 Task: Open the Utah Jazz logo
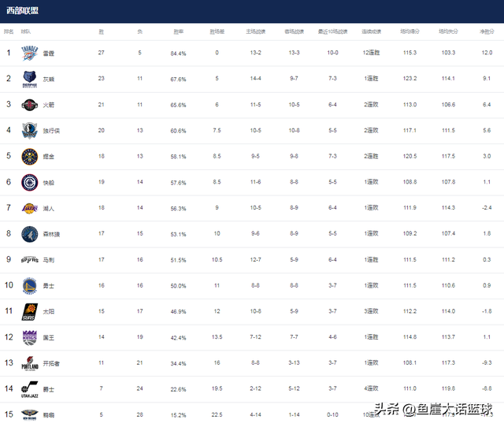tap(30, 389)
